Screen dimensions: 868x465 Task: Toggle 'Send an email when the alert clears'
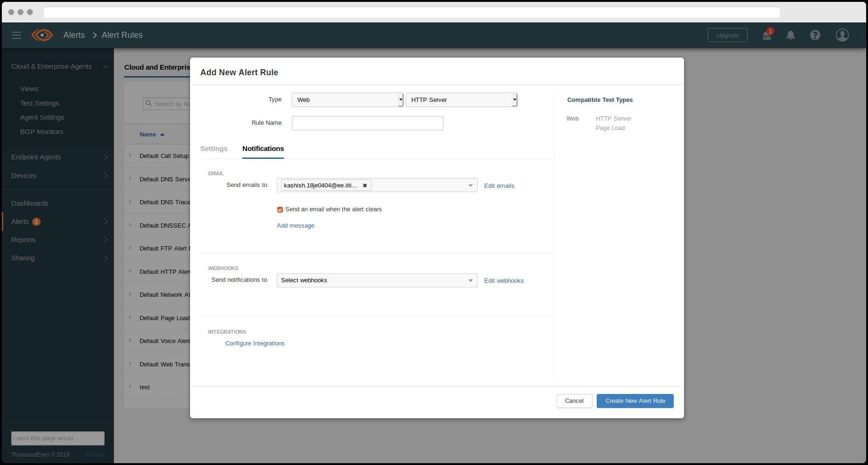(280, 210)
